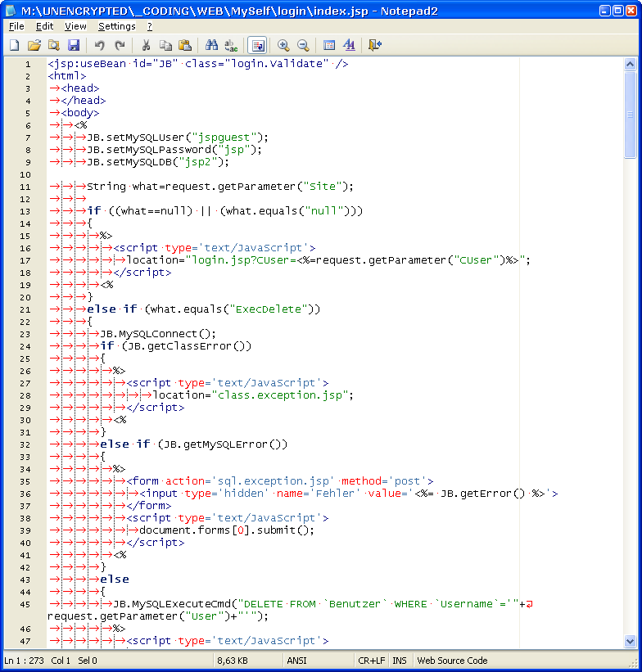This screenshot has height=672, width=642.
Task: Open the View menu
Action: 75,26
